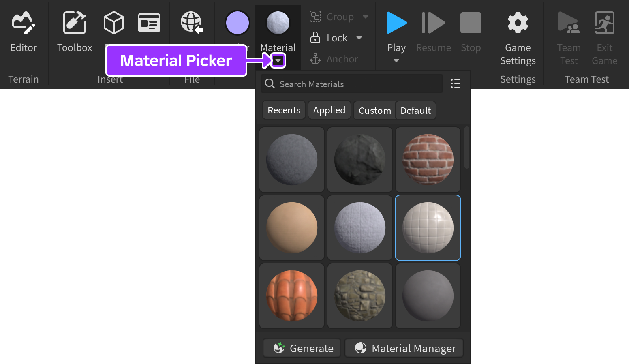Click the Part cube icon

click(x=113, y=23)
